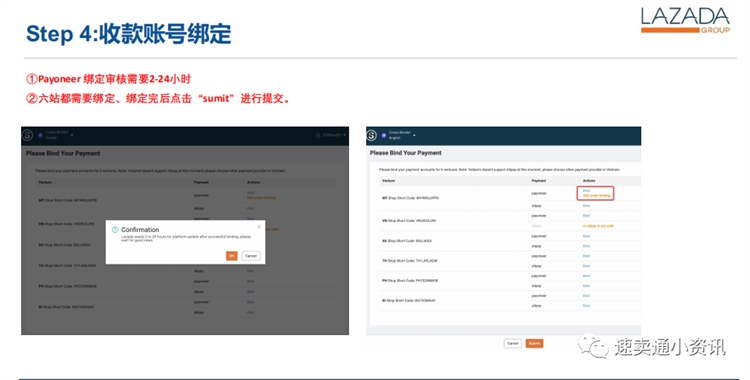Click the 'Payoneer 绑定审核需要2-24小时' note
This screenshot has height=380, width=750.
[x=109, y=79]
